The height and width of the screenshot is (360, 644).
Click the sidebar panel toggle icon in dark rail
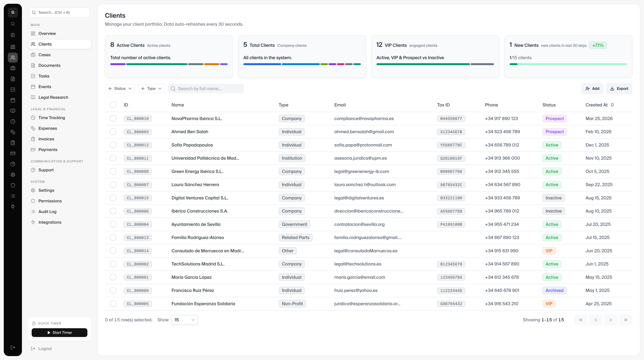click(13, 35)
